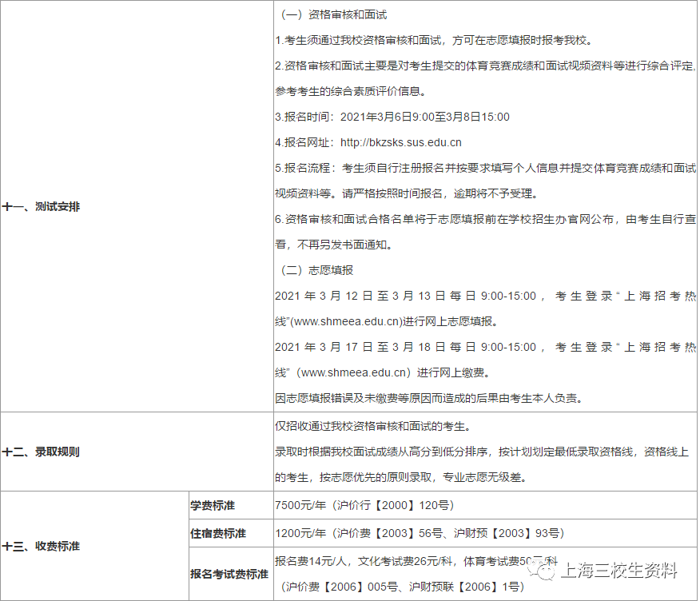
Task: Click the 7500元/年 tuition fee text
Action: click(299, 506)
